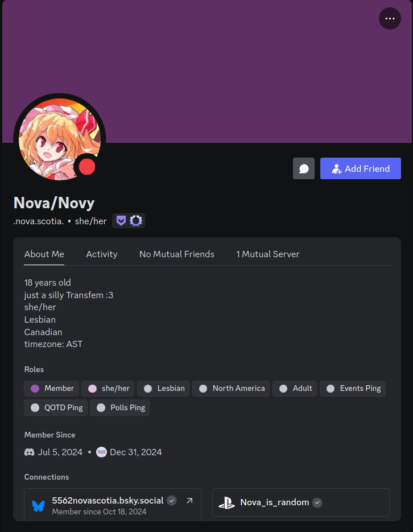413x532 pixels.
Task: Select the No Mutual Friends tab
Action: [177, 254]
